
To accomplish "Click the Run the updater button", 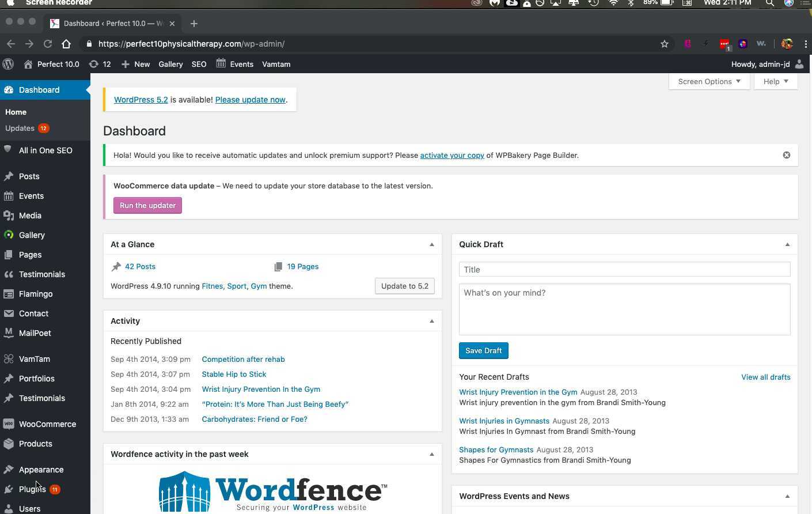I will click(147, 205).
